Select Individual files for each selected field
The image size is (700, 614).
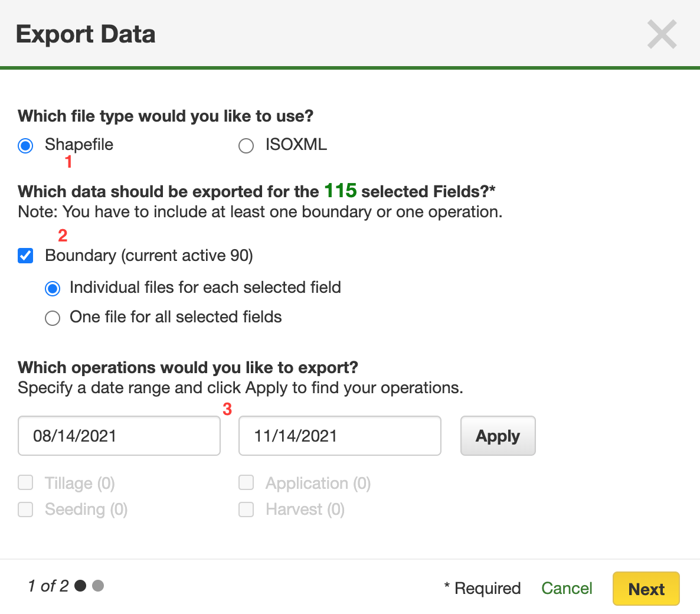pos(53,288)
